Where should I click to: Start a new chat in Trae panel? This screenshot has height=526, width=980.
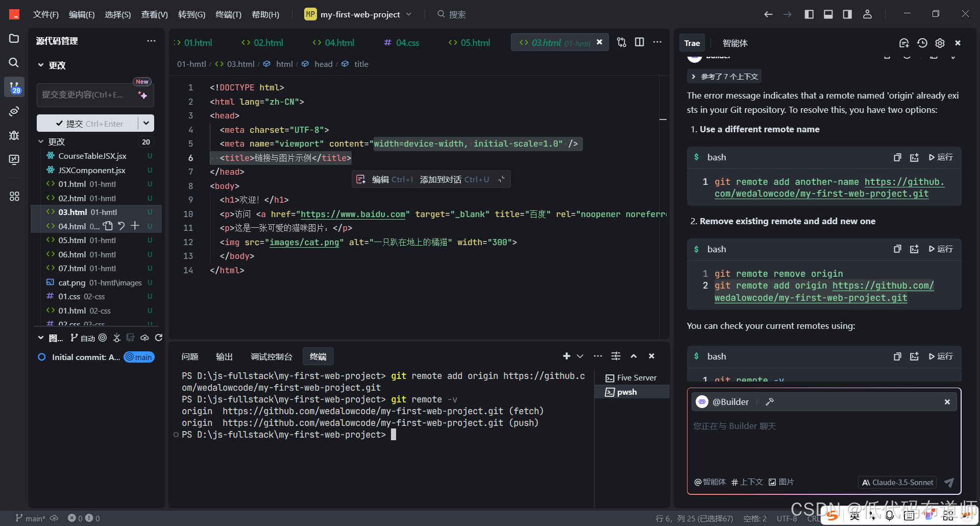904,43
